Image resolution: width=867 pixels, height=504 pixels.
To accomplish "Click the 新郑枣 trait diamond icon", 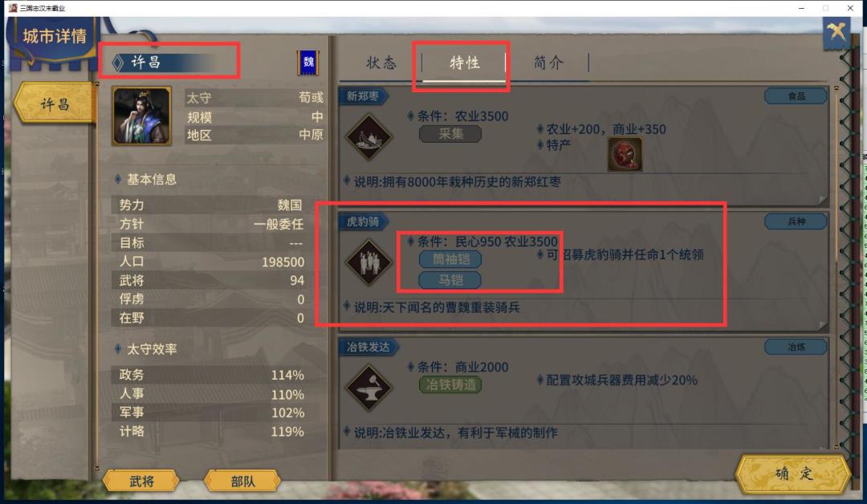I will pyautogui.click(x=368, y=137).
